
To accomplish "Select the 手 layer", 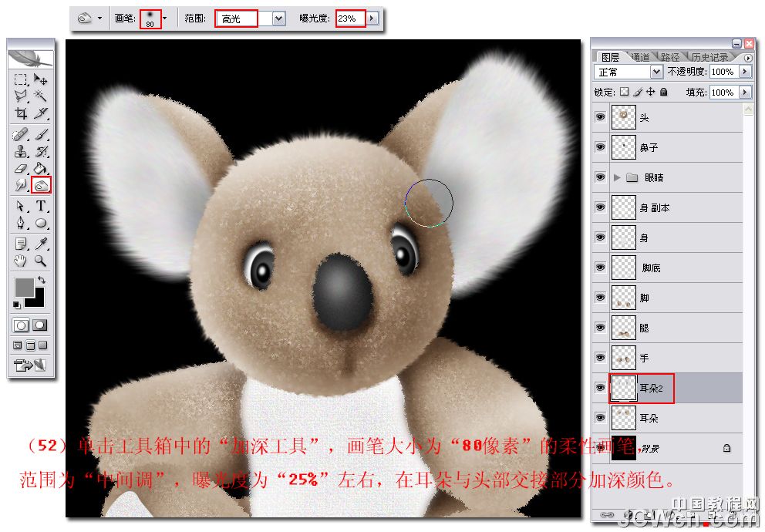I will 667,358.
